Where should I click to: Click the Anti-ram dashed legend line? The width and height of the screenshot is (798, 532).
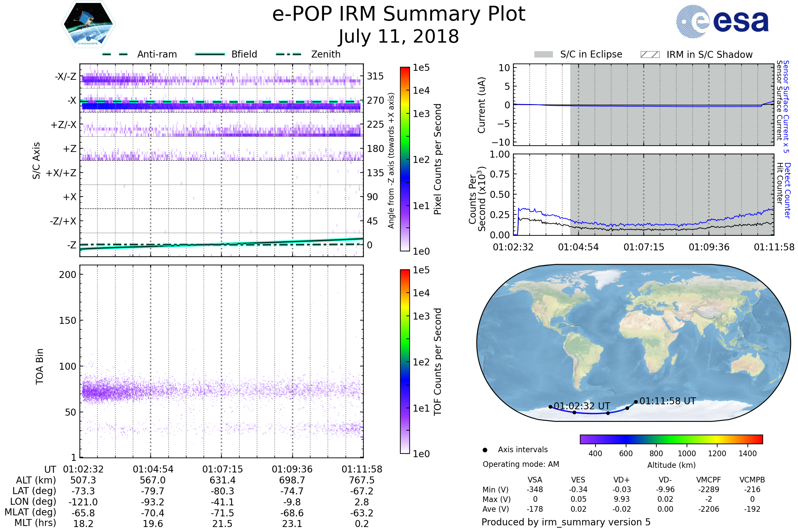tap(115, 54)
